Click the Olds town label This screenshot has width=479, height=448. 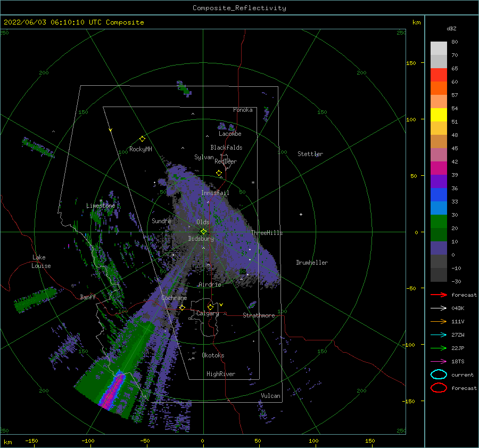203,222
